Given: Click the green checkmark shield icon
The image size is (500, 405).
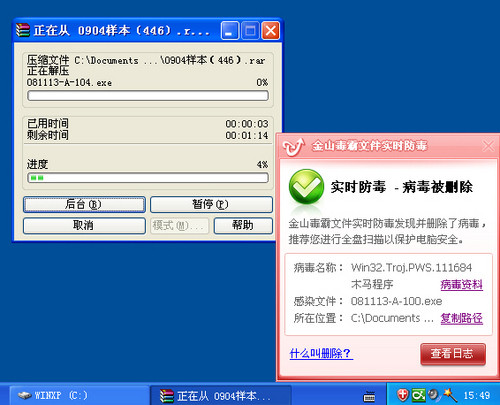Looking at the screenshot, I should click(x=306, y=187).
